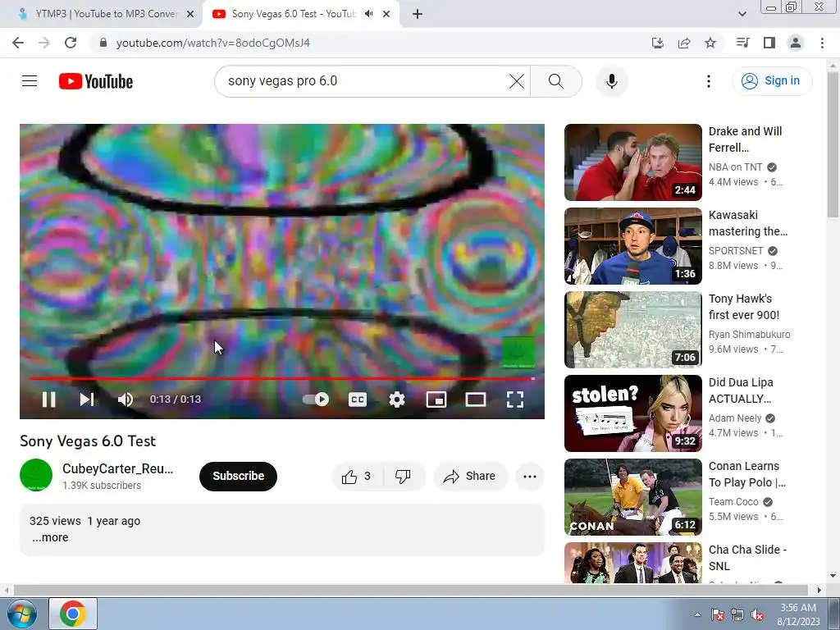
Task: View site information lock icon
Action: (x=103, y=43)
